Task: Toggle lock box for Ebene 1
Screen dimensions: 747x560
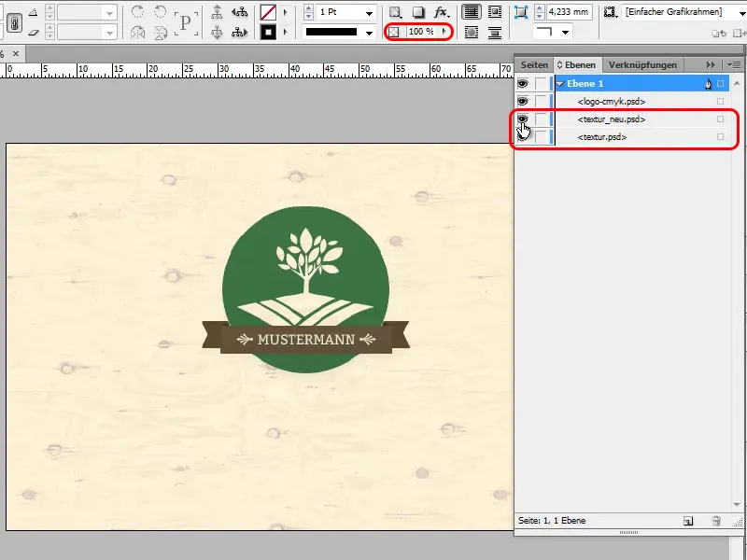Action: [x=541, y=84]
